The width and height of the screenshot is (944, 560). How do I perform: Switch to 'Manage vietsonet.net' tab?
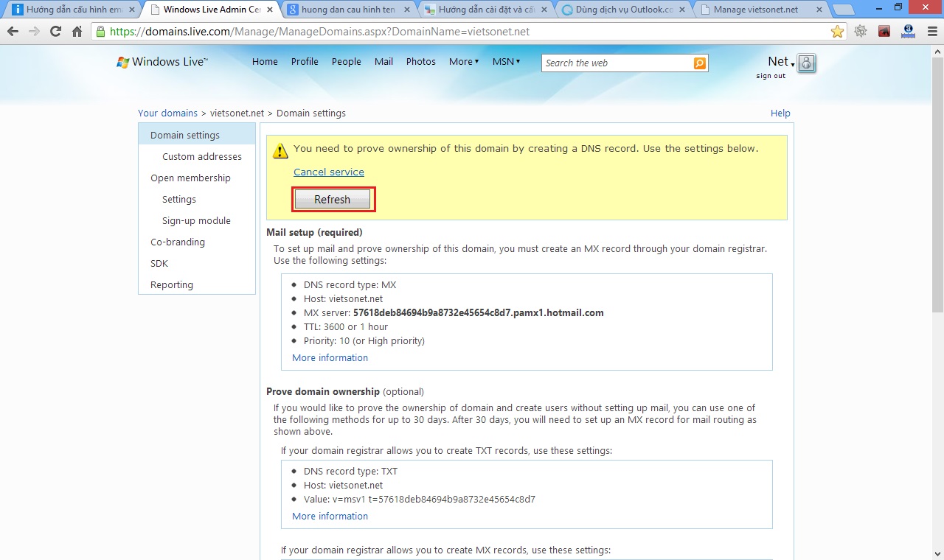click(760, 10)
